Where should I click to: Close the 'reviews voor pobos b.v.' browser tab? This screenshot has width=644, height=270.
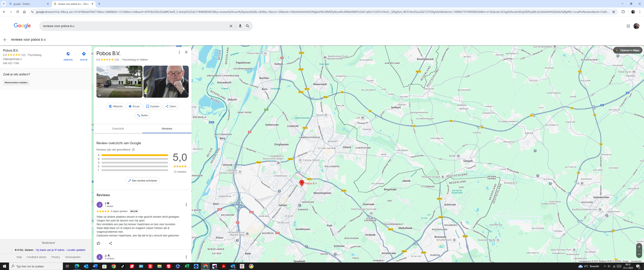92,4
